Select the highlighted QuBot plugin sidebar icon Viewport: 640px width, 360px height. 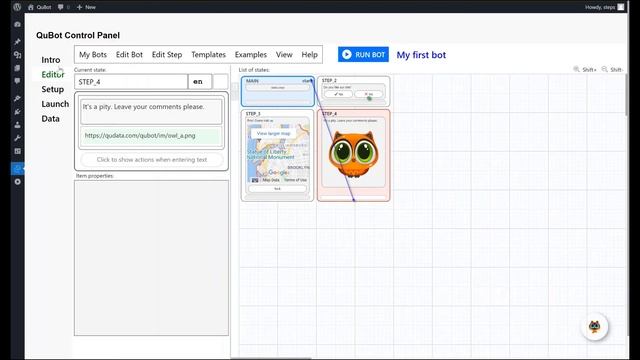(x=17, y=168)
